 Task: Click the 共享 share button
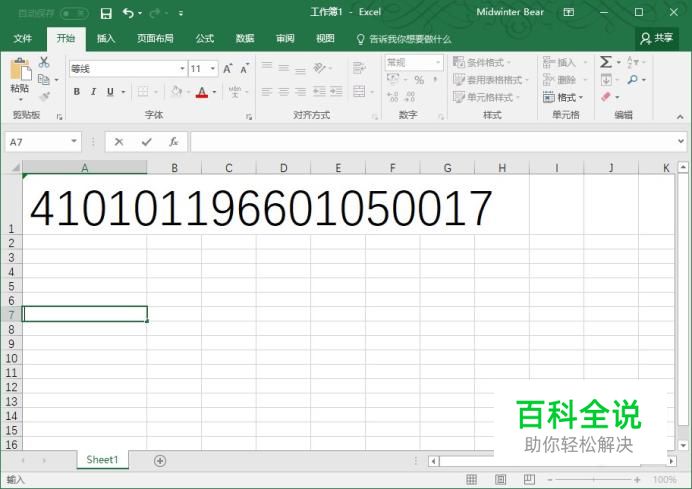[657, 38]
